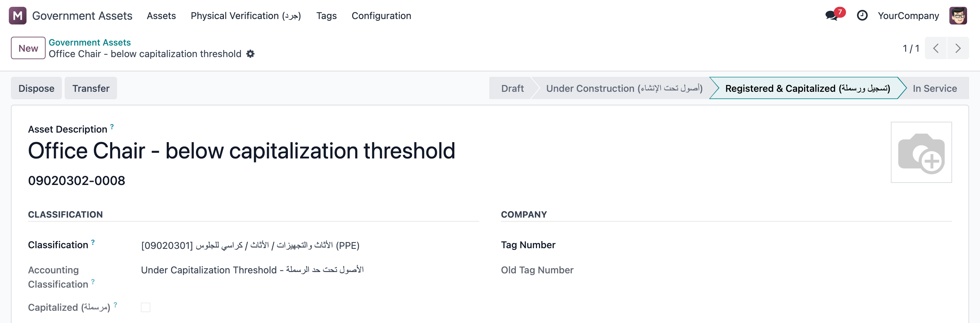
Task: Toggle the Capitalized checkbox
Action: pos(145,307)
